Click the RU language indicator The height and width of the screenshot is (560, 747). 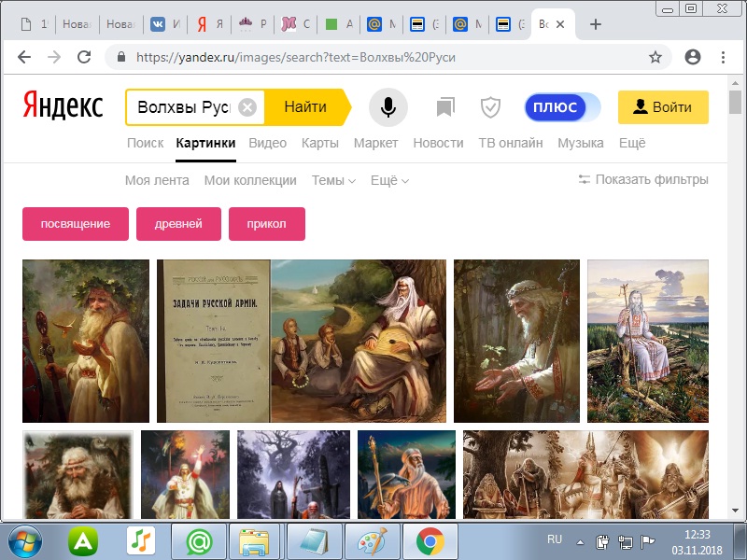point(555,539)
